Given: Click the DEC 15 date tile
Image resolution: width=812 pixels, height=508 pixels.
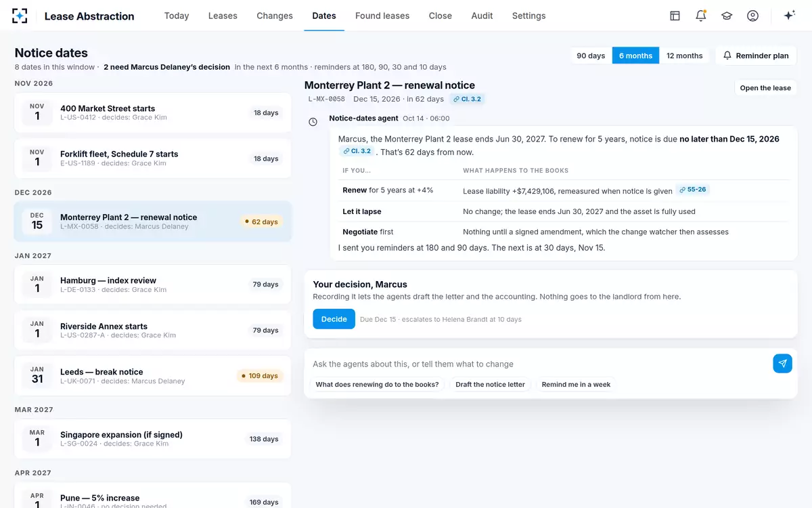Looking at the screenshot, I should coord(37,221).
